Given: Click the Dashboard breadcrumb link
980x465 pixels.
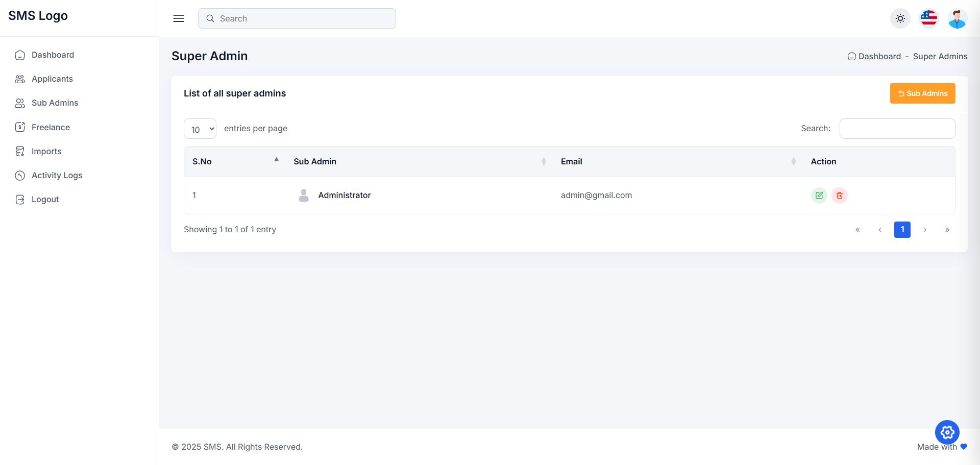Looking at the screenshot, I should (879, 57).
